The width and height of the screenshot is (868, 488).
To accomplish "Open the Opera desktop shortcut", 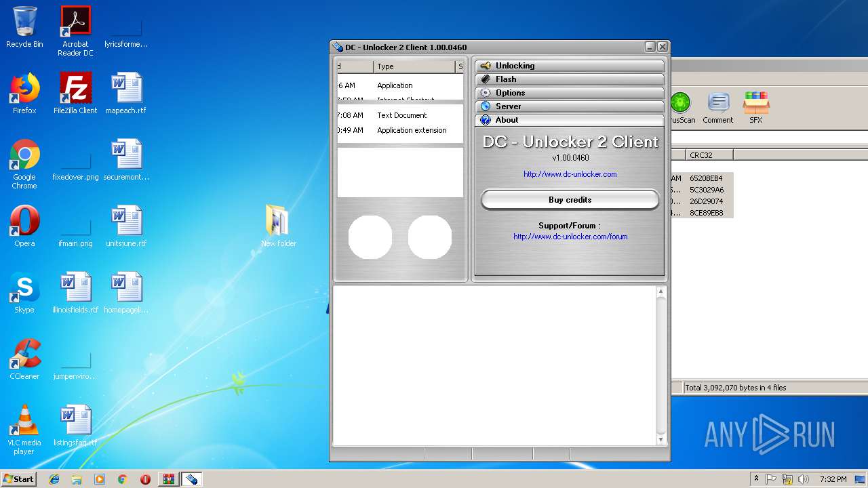I will 24,226.
